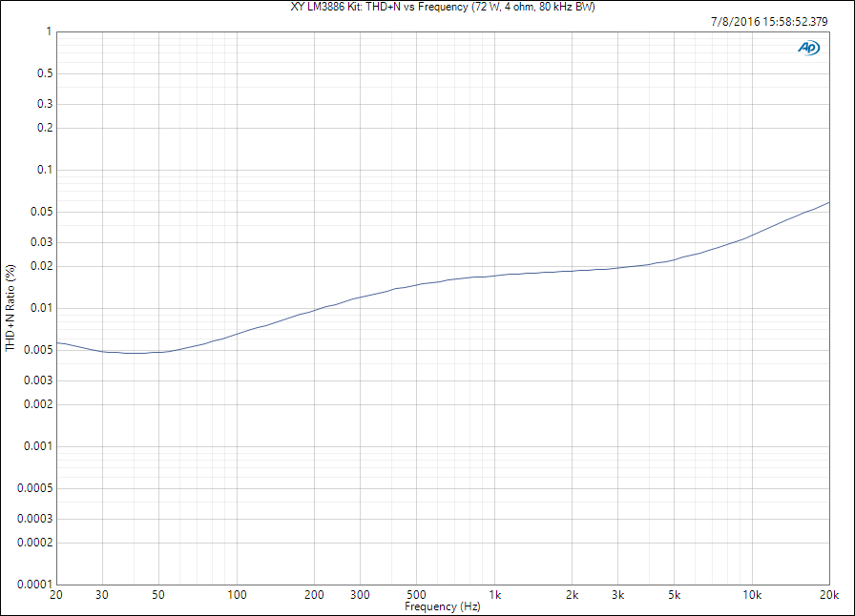Image resolution: width=855 pixels, height=616 pixels.
Task: Click the '5k' frequency tick label
Action: point(675,595)
